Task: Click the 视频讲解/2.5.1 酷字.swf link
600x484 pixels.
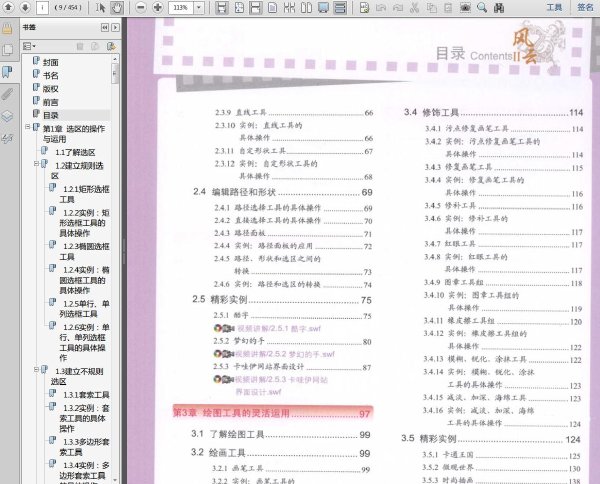Action: [279, 329]
